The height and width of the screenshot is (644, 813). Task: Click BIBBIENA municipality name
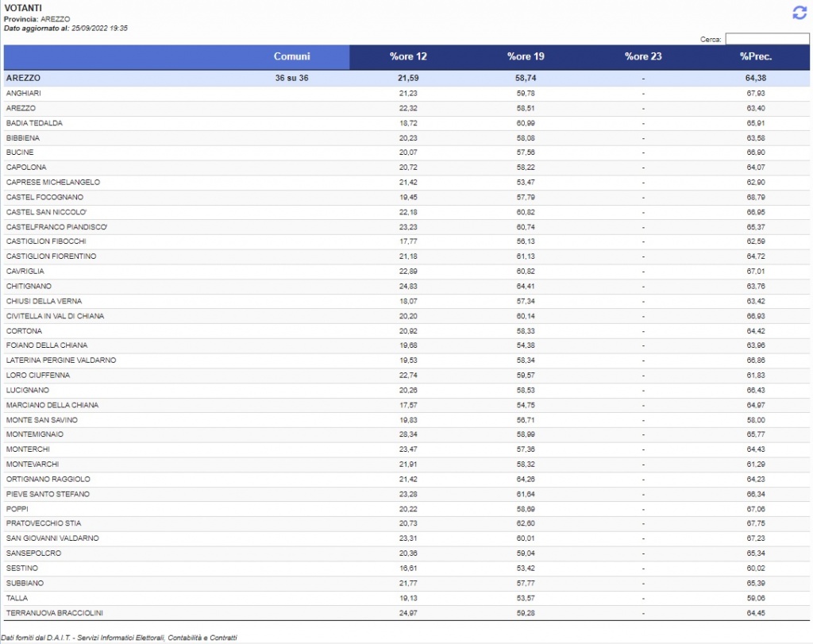23,138
